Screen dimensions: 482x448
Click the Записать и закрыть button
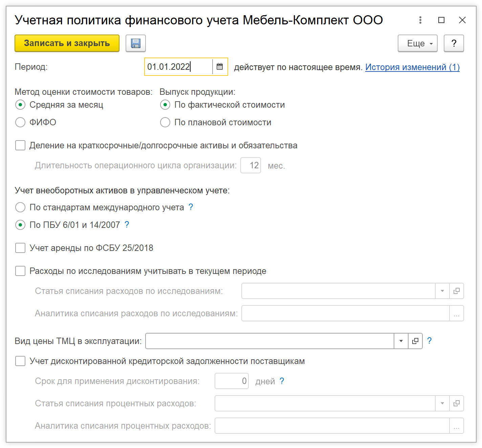[x=67, y=43]
